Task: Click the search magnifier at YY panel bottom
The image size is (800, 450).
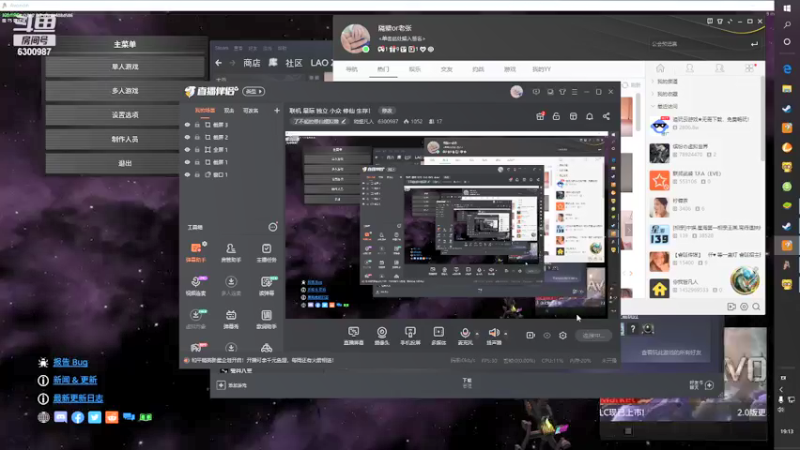Action: (756, 307)
